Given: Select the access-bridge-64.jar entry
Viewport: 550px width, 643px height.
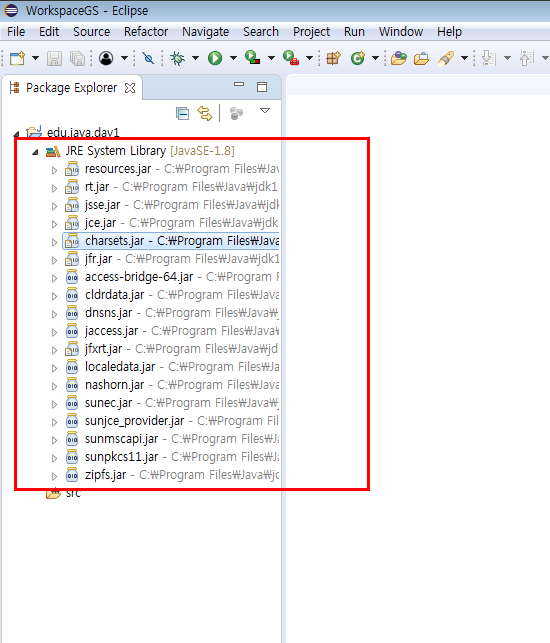Looking at the screenshot, I should point(171,277).
